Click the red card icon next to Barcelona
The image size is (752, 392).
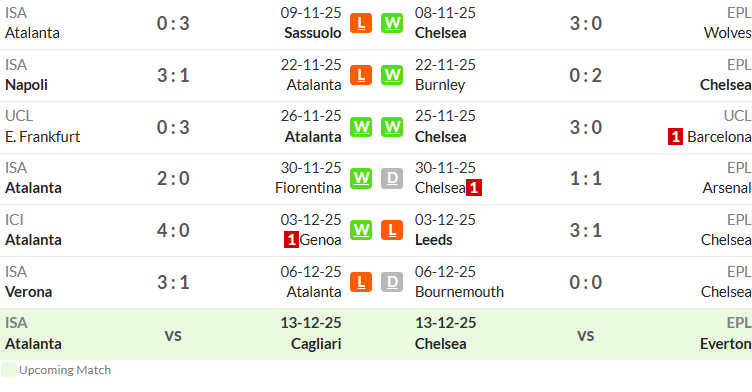pos(675,137)
